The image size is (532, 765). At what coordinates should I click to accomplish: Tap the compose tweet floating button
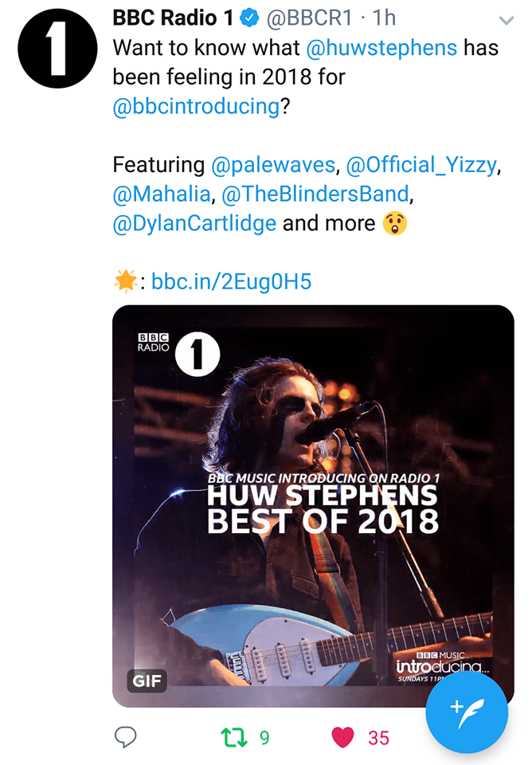[x=466, y=708]
